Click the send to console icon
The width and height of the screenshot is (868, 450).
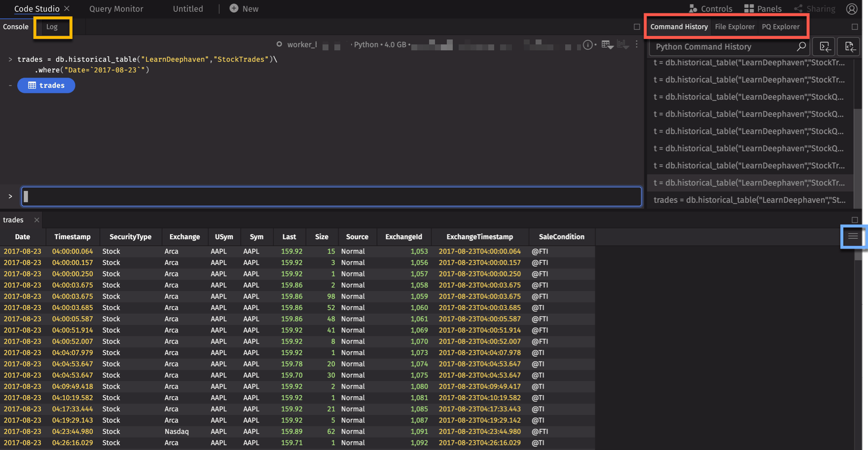(824, 47)
